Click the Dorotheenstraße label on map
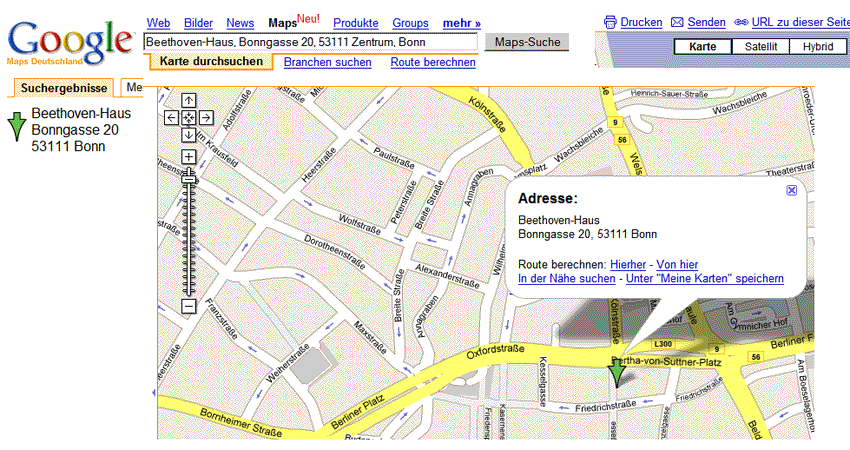The image size is (850, 450). coord(334,252)
